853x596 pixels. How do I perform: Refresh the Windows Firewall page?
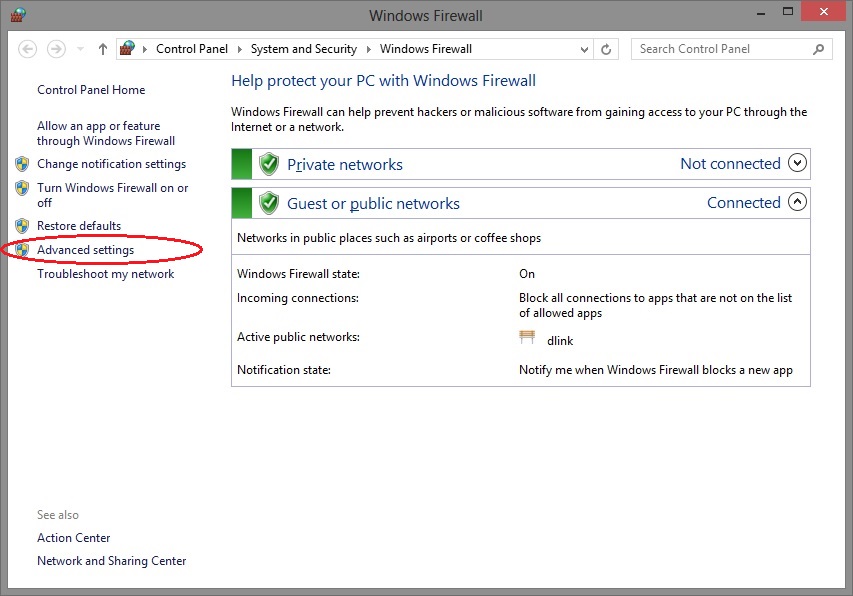pyautogui.click(x=606, y=49)
